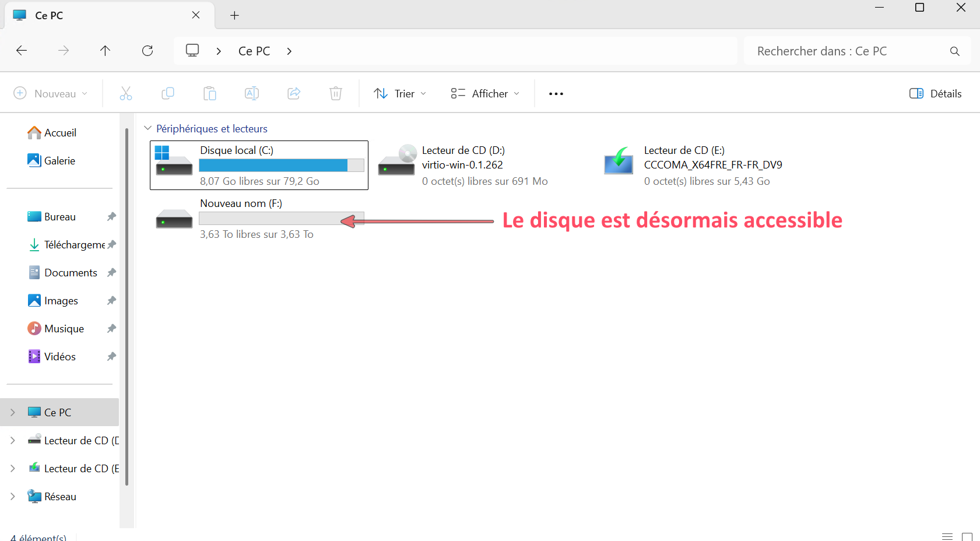Click the Refresh icon in navigation bar

click(x=147, y=51)
